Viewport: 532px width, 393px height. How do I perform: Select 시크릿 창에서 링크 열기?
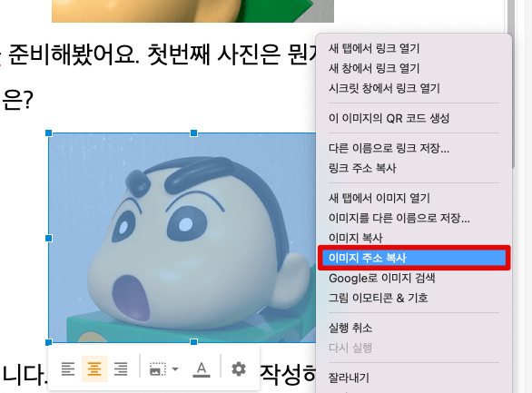384,89
